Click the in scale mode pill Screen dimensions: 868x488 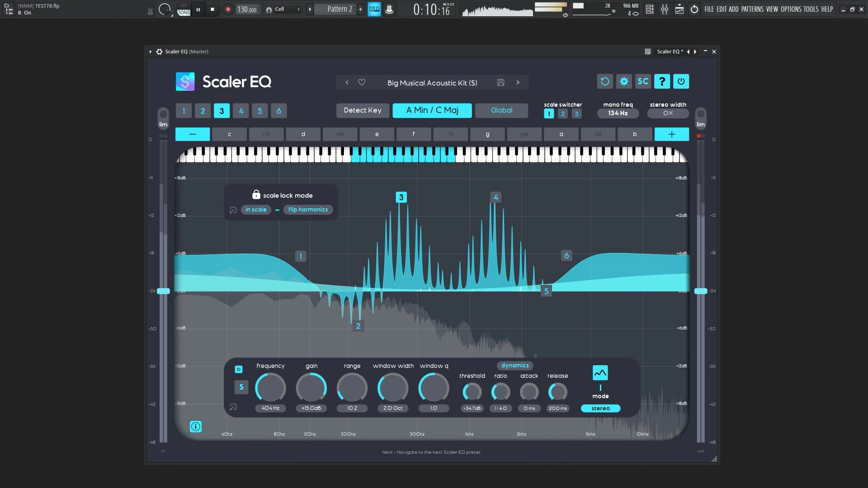point(256,210)
